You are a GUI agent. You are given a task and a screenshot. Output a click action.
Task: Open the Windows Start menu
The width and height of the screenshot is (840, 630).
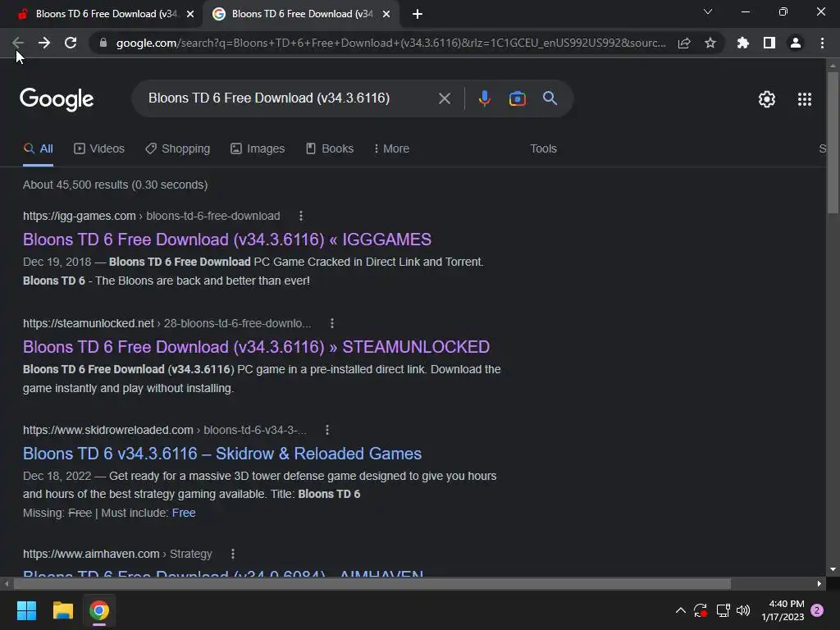point(26,610)
